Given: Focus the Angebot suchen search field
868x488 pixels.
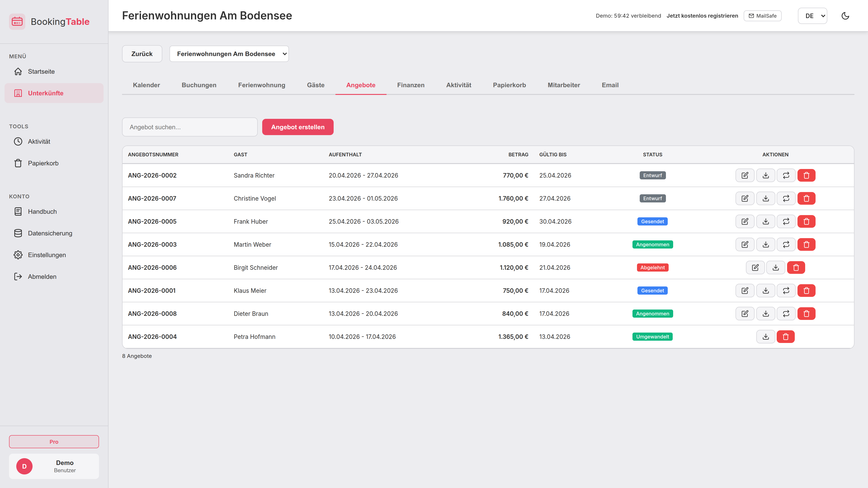Looking at the screenshot, I should 190,127.
